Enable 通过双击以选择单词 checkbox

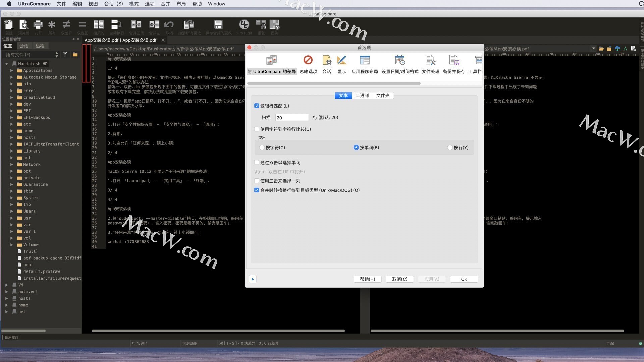(257, 163)
